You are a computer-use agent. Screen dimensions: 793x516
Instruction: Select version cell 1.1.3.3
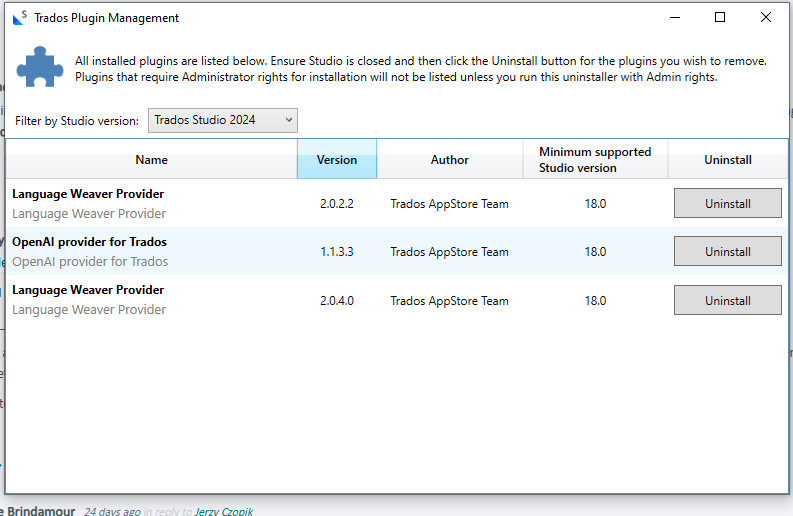[x=337, y=252]
